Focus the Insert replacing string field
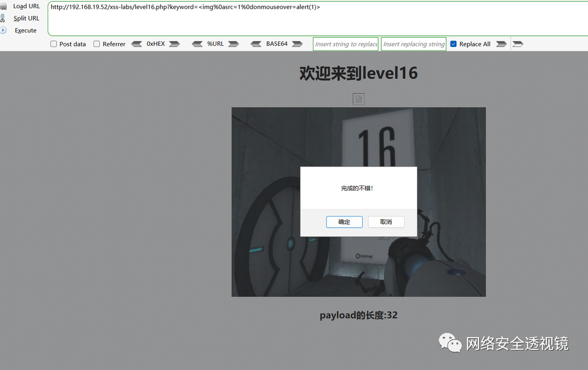Image resolution: width=588 pixels, height=370 pixels. pyautogui.click(x=413, y=44)
